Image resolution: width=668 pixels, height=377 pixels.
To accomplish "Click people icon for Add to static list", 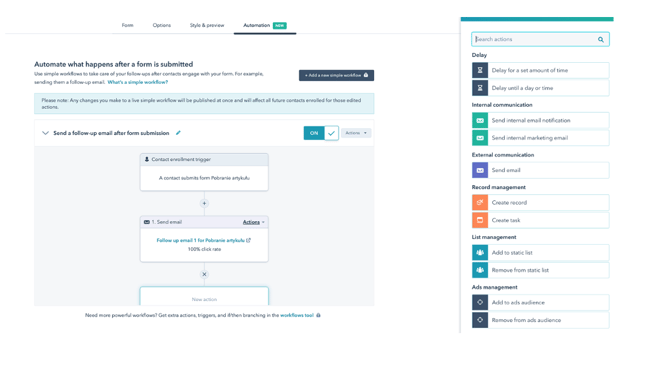I will (x=480, y=253).
